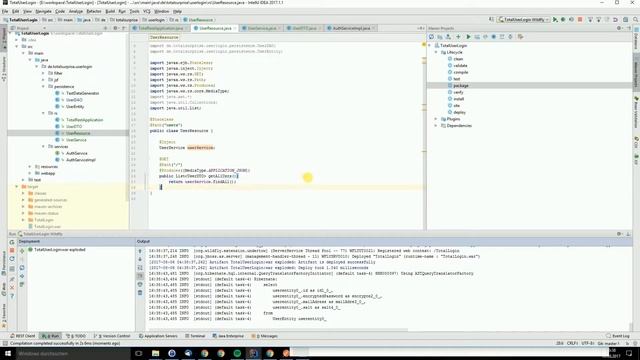Open Run panel settings gear
This screenshot has width=640, height=360.
(620, 234)
